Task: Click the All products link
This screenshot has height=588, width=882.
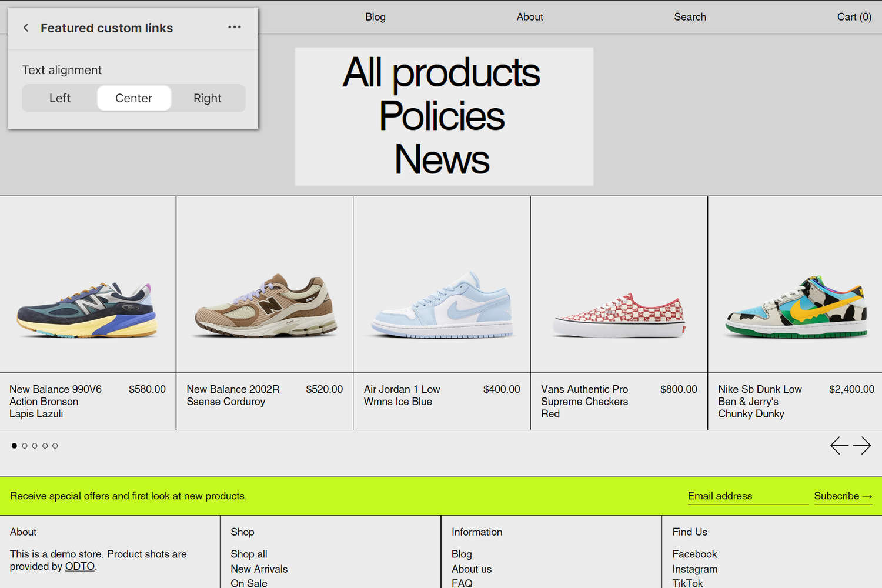Action: 442,73
